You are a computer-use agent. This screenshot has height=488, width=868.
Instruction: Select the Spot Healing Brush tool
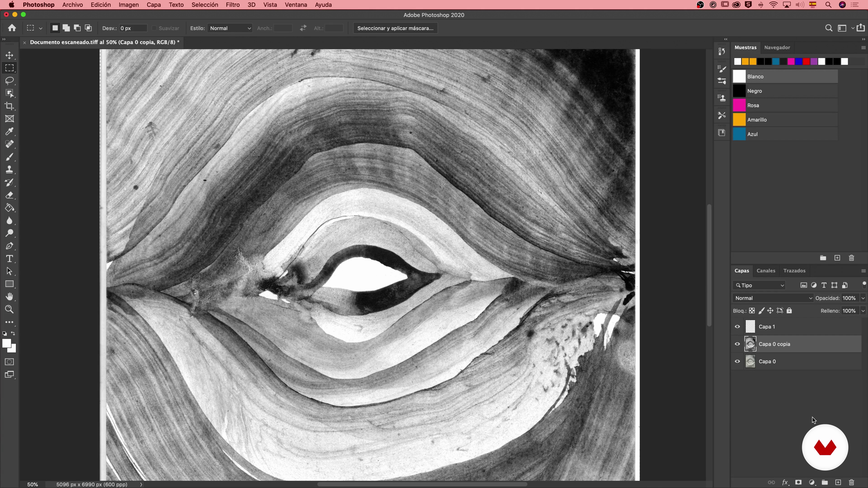click(9, 144)
